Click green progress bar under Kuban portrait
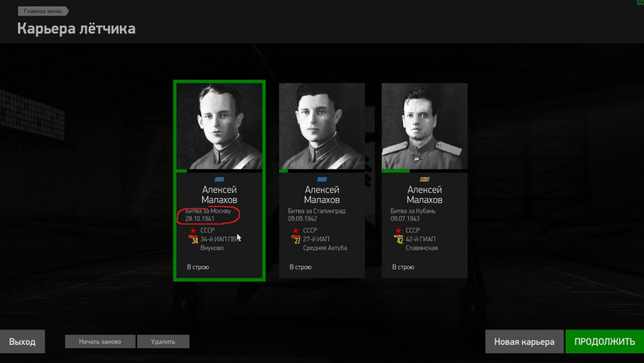 click(395, 171)
